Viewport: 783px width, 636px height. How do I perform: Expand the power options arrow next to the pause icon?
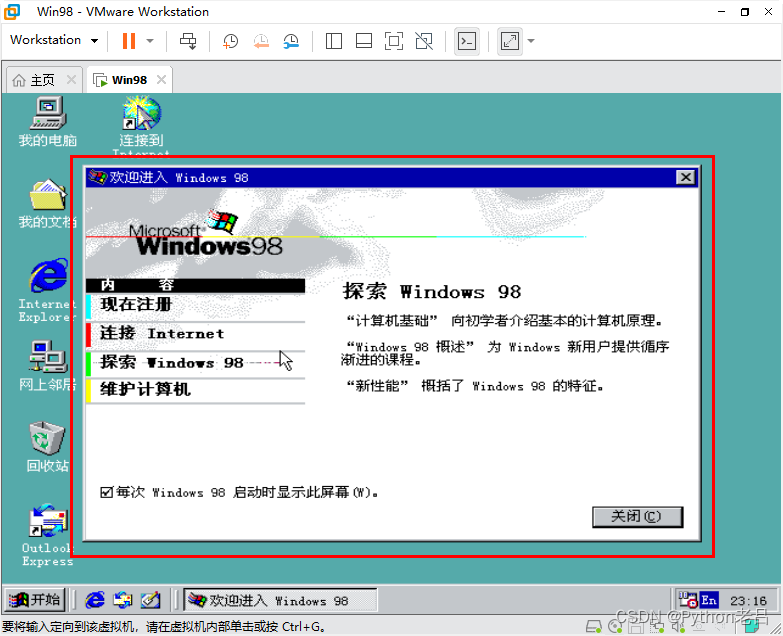(150, 41)
